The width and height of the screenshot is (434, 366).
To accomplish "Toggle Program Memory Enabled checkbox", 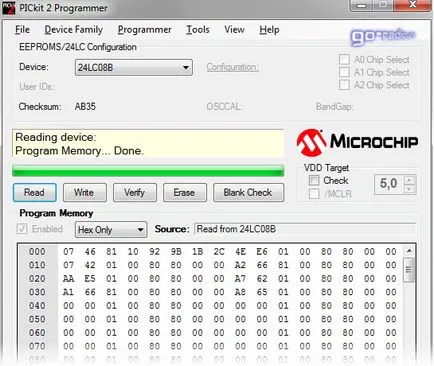I will 22,229.
